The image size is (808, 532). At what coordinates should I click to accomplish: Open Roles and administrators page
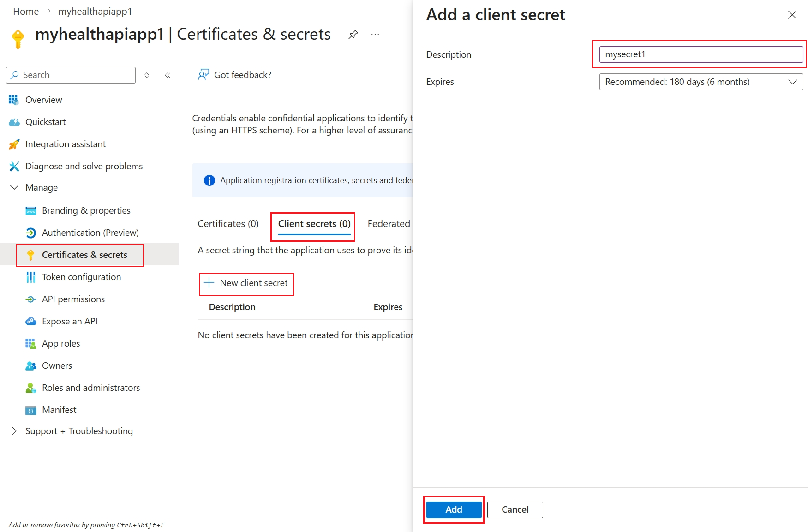coord(90,388)
